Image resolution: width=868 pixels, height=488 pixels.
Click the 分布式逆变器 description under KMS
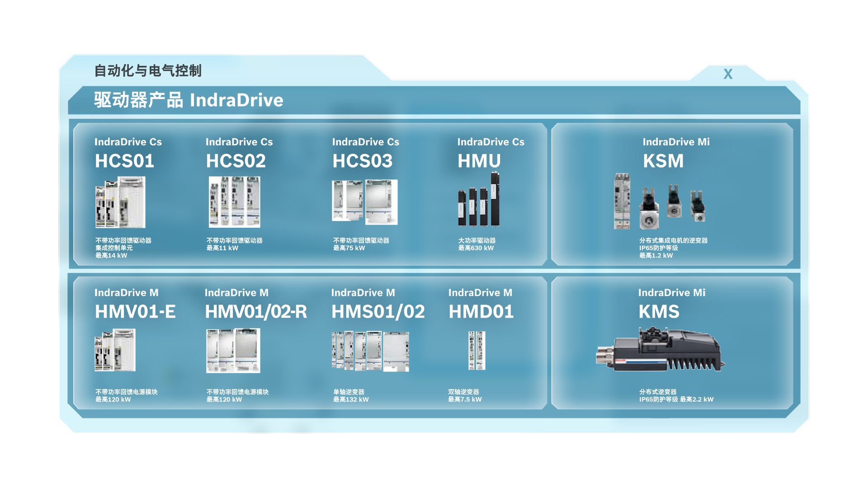click(658, 392)
